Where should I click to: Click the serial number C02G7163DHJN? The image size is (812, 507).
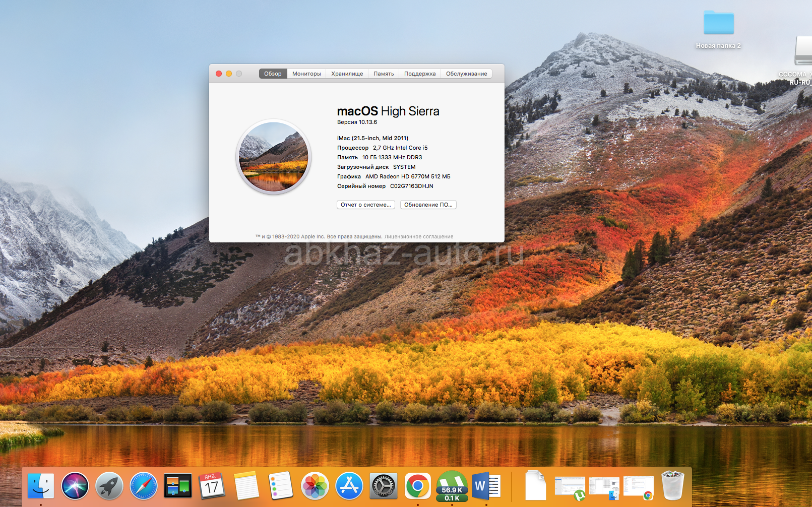click(x=412, y=186)
